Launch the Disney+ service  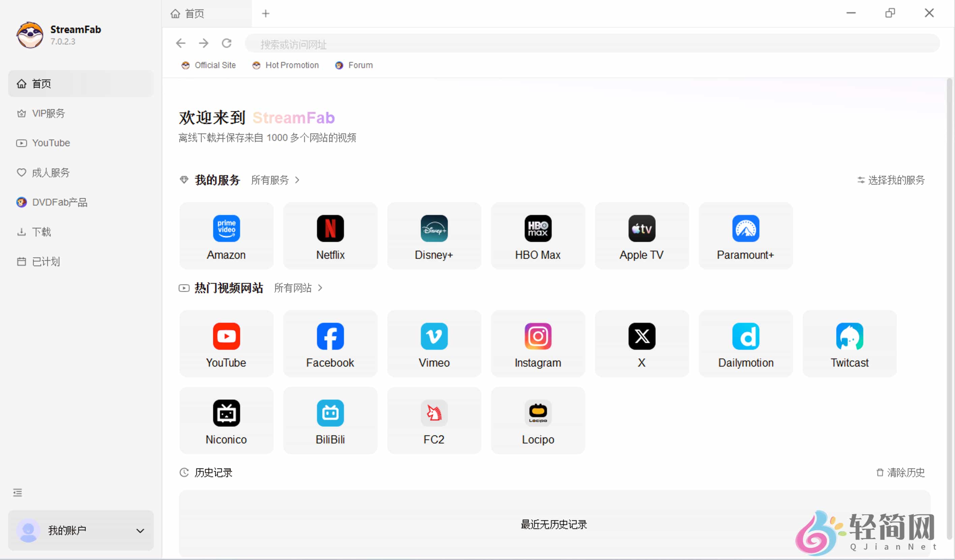pos(434,236)
